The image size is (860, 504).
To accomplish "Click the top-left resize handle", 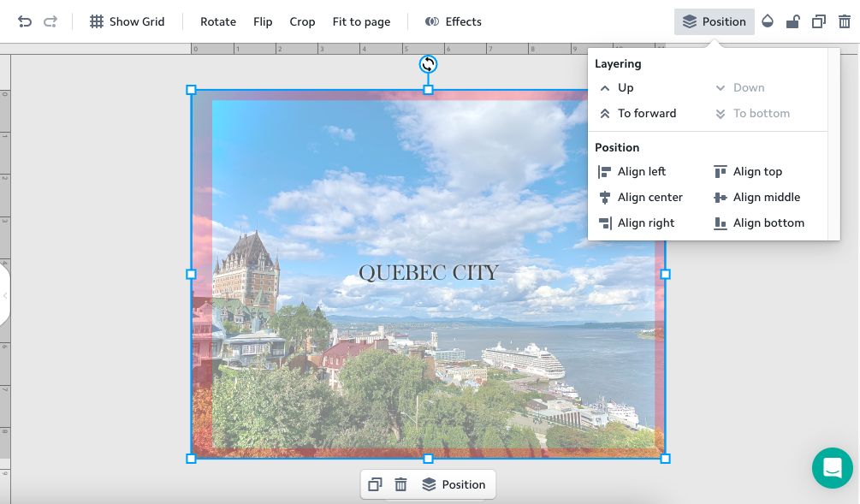I will pos(192,90).
